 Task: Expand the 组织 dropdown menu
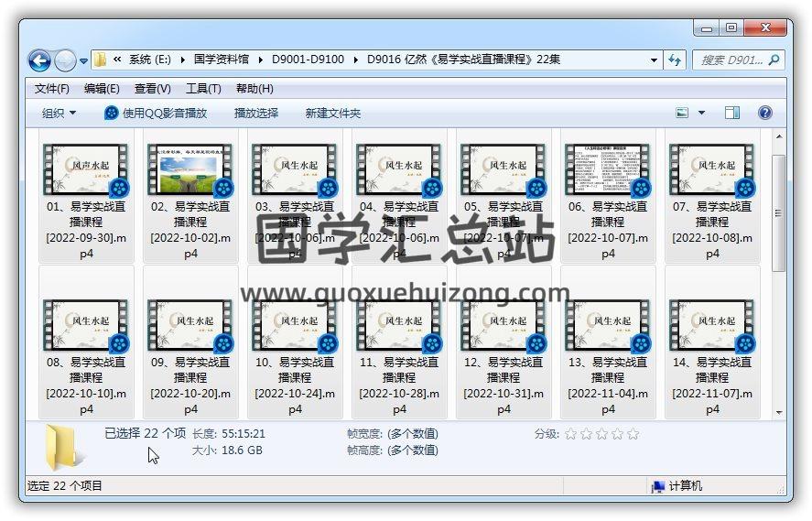pyautogui.click(x=60, y=113)
